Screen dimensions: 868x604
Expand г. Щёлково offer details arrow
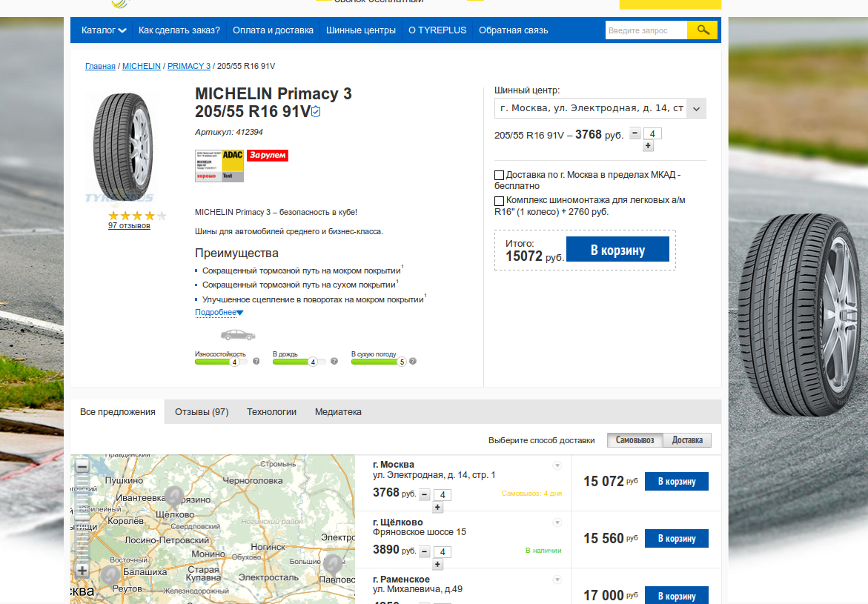click(x=557, y=522)
